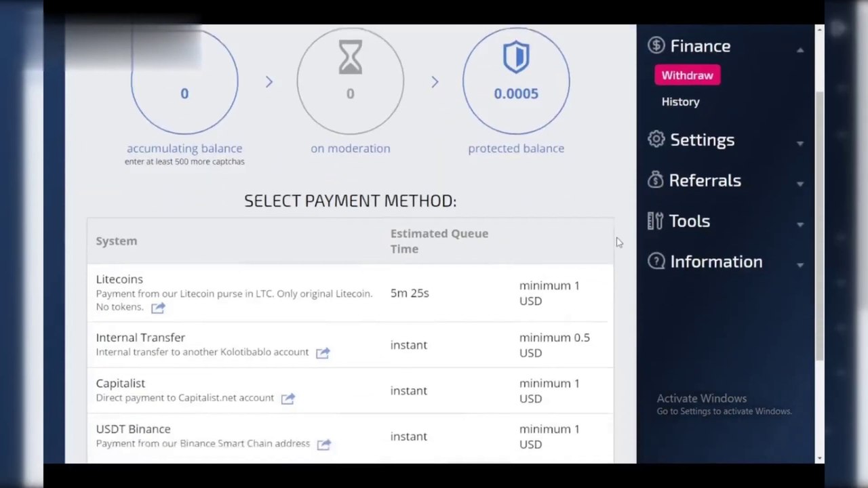Select the Withdraw menu item
Image resolution: width=868 pixels, height=488 pixels.
click(x=687, y=75)
